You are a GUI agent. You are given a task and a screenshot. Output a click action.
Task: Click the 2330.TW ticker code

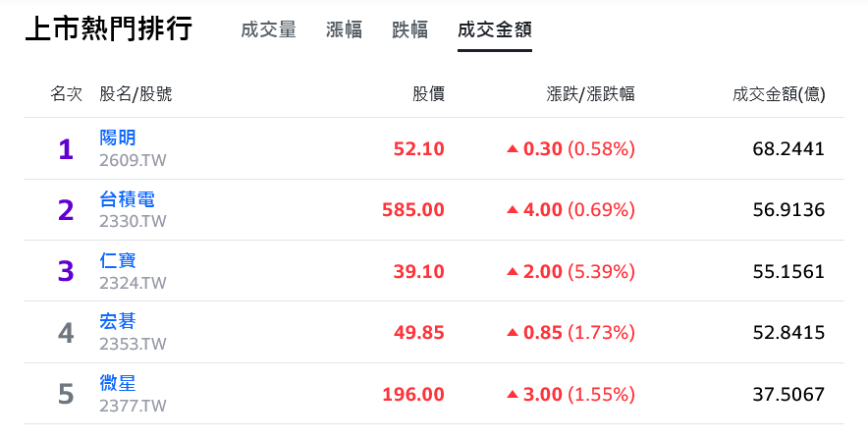(x=133, y=221)
